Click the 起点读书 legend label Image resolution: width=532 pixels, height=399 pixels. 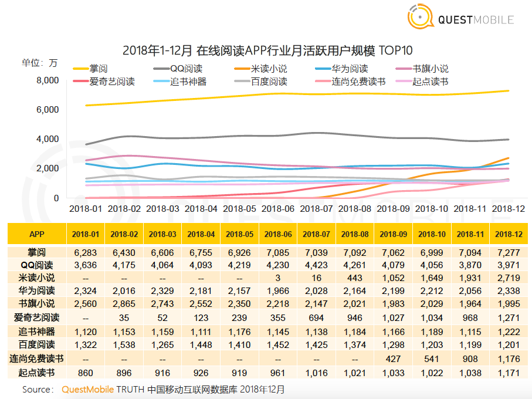(431, 82)
